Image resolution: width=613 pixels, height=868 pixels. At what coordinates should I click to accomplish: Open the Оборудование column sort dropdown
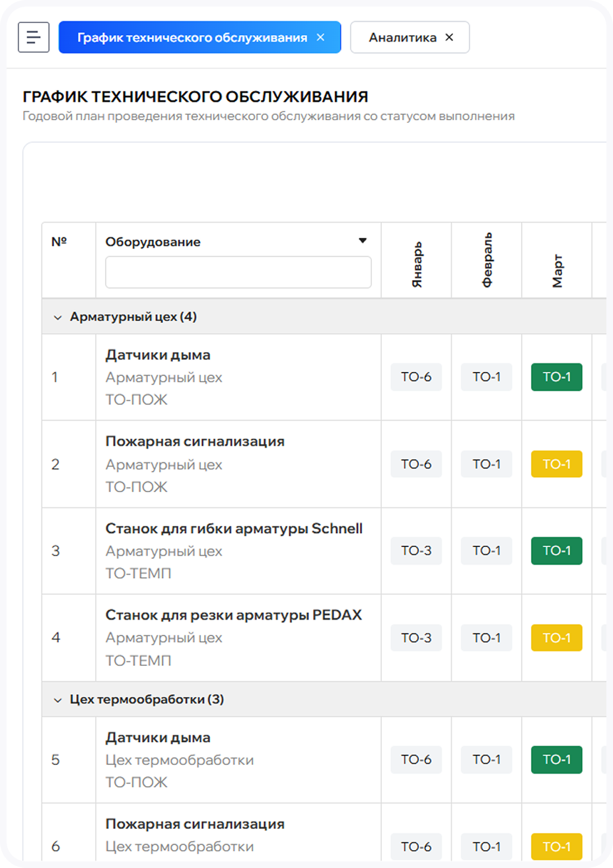tap(362, 241)
